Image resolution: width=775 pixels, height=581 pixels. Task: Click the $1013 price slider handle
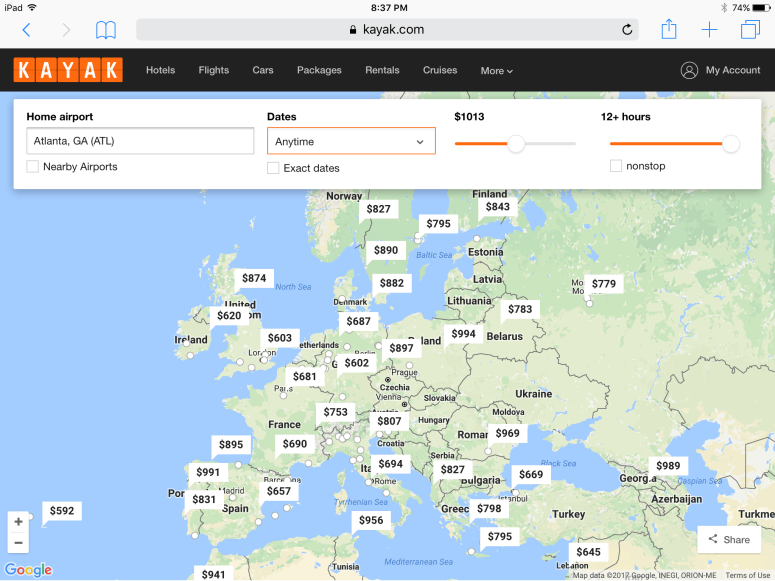click(x=516, y=144)
